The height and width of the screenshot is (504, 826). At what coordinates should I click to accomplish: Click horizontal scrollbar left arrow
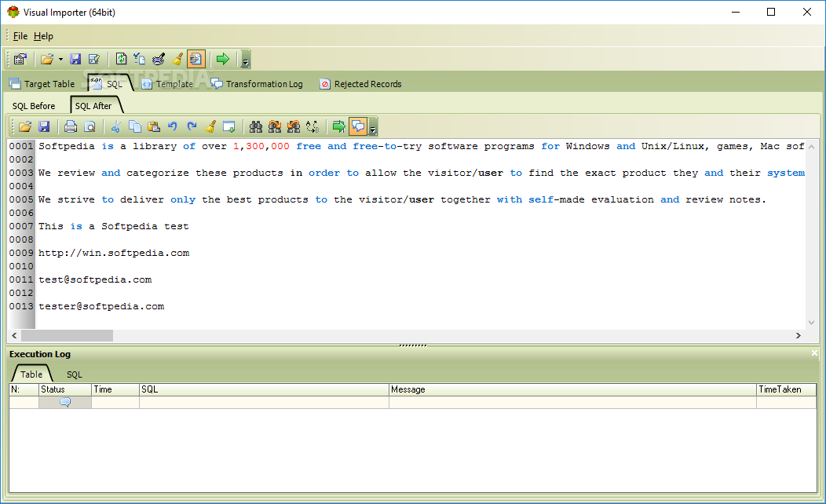click(x=14, y=335)
